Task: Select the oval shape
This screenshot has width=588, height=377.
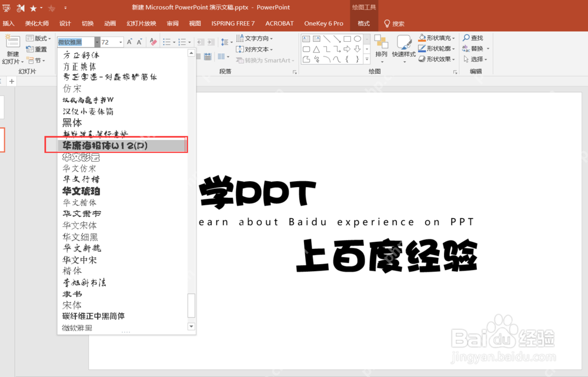Action: click(x=358, y=39)
